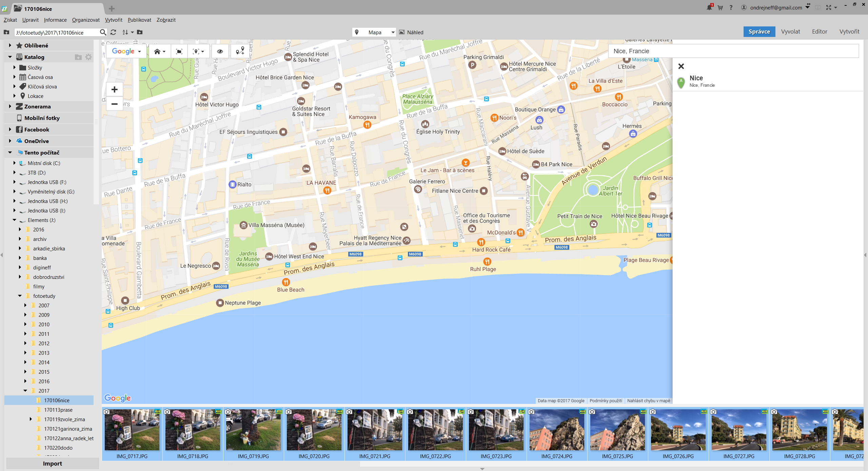Click the search magnifier in path box

tap(103, 32)
